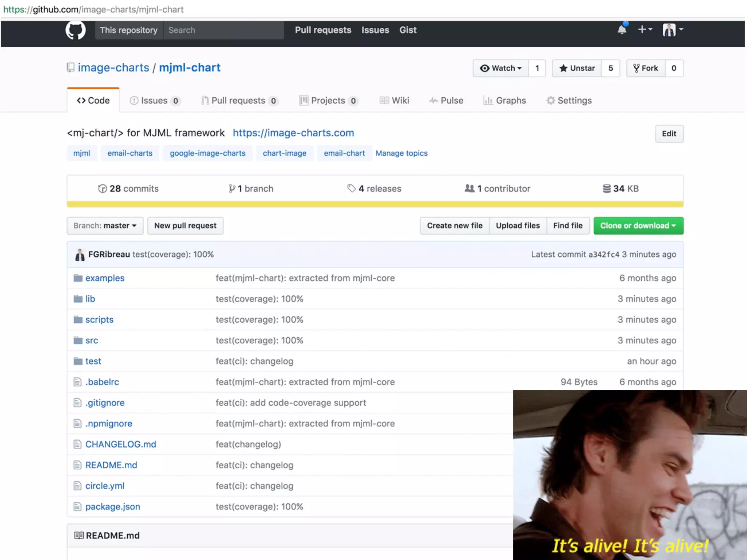The image size is (747, 560).
Task: Fork the repository with Fork button
Action: click(646, 68)
